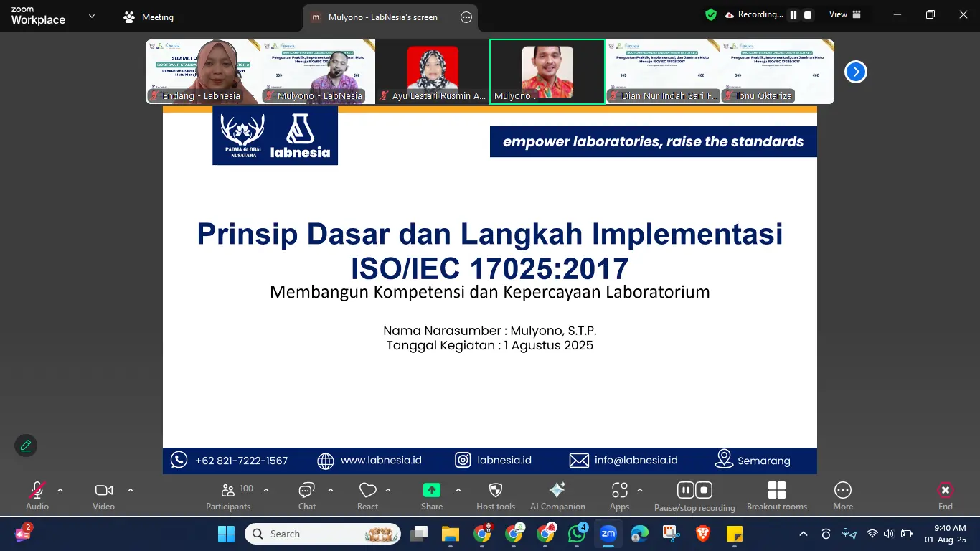The image size is (980, 551).
Task: Stop your video
Action: 103,495
